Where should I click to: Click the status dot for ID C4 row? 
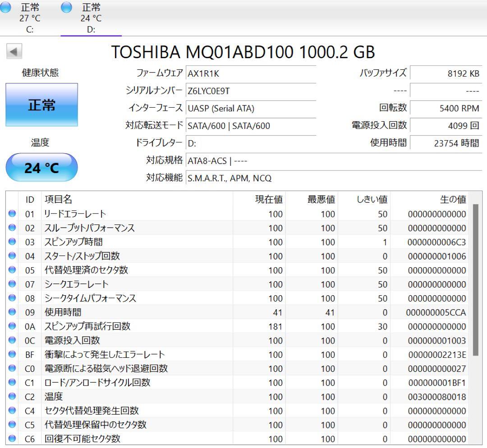pyautogui.click(x=12, y=411)
